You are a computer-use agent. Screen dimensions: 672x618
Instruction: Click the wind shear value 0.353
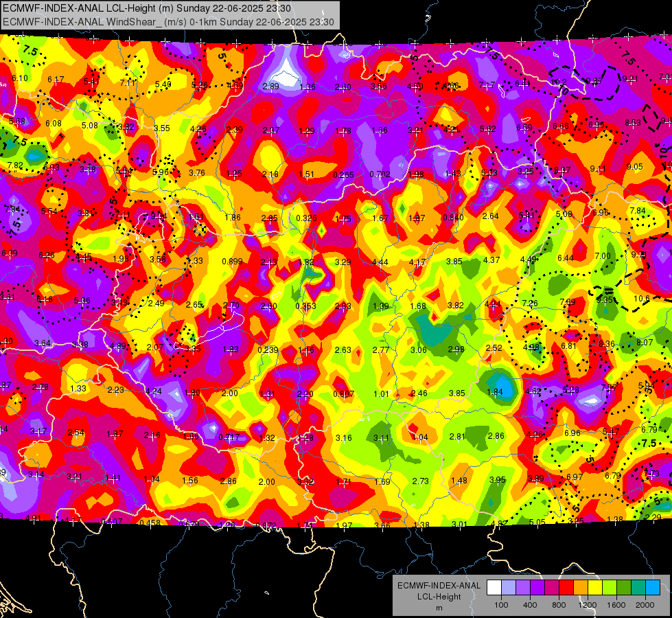pyautogui.click(x=305, y=306)
